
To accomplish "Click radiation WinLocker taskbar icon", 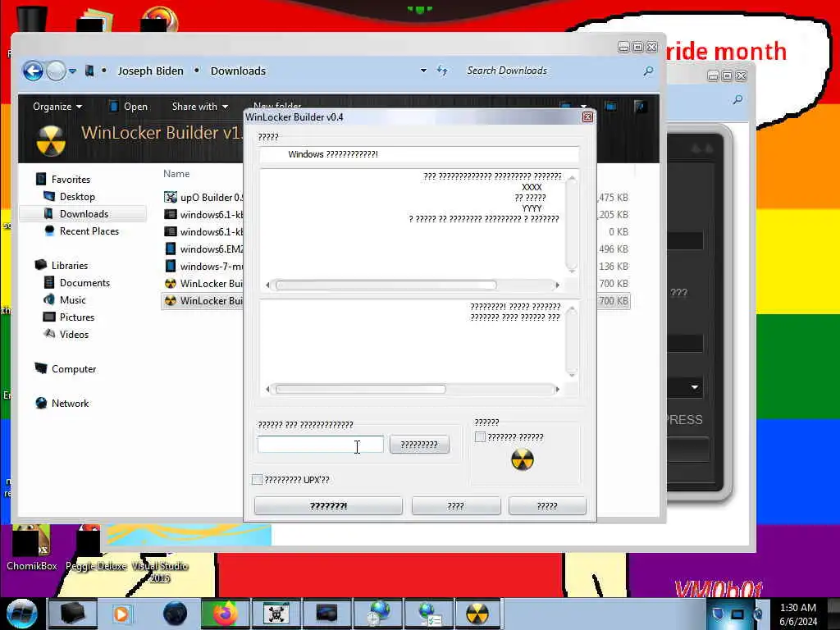I will [x=477, y=614].
